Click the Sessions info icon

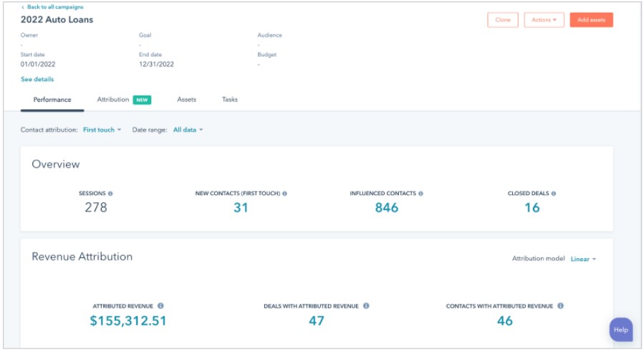[110, 194]
